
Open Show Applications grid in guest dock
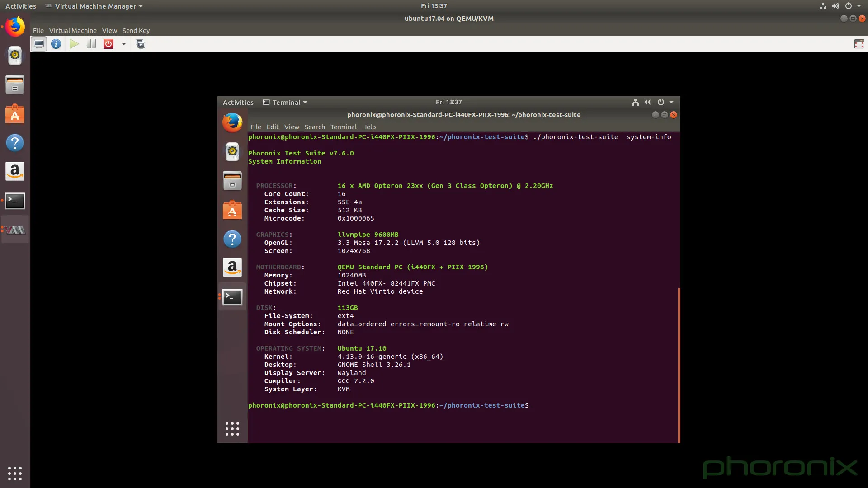(232, 428)
